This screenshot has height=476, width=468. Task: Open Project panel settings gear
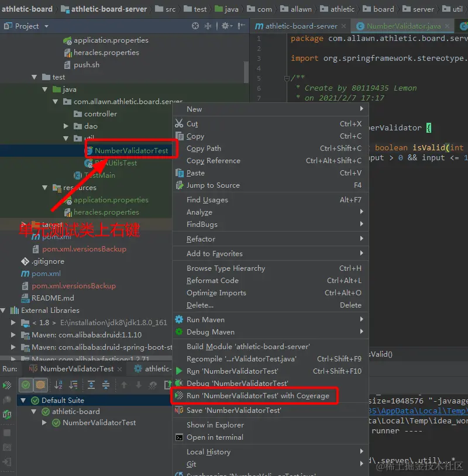[x=226, y=26]
